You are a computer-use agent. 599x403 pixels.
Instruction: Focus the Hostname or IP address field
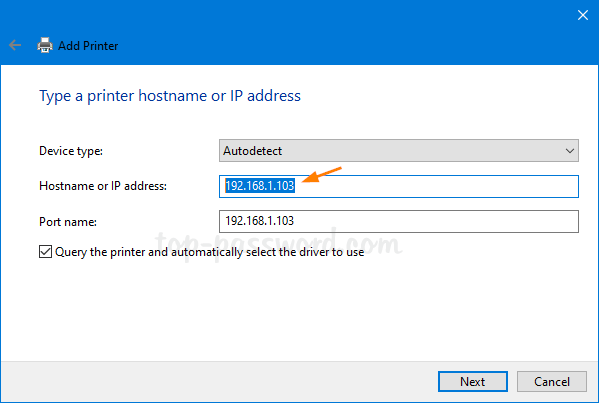398,186
